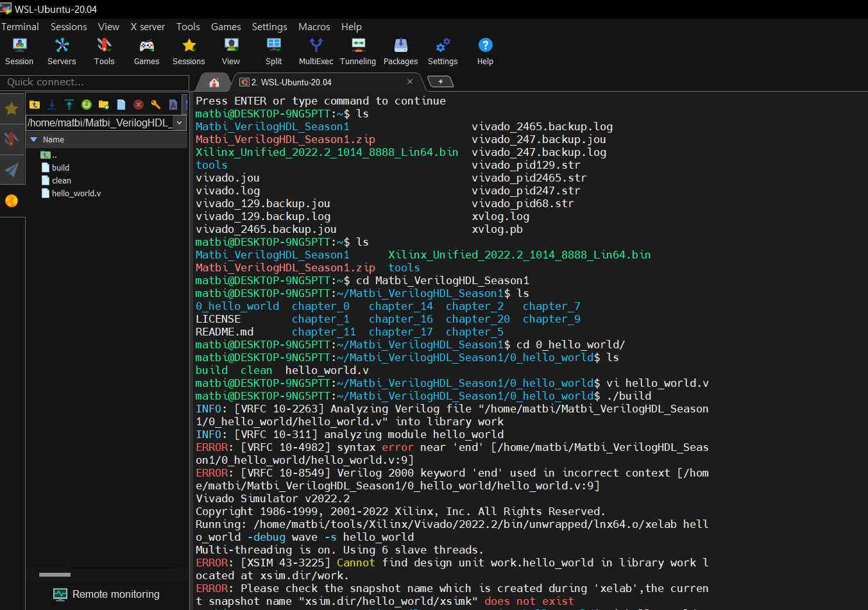Screen dimensions: 868x610
Task: Select the hello_world.v file in file list
Action: [x=76, y=193]
